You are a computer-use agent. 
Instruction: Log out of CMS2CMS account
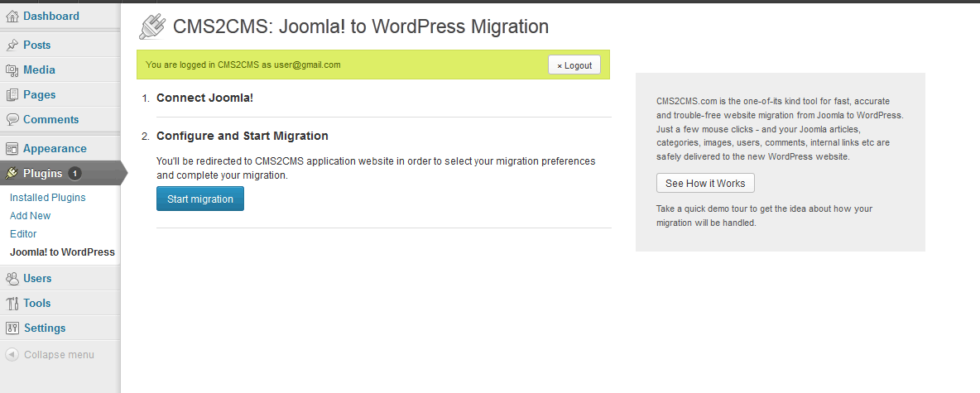coord(574,65)
